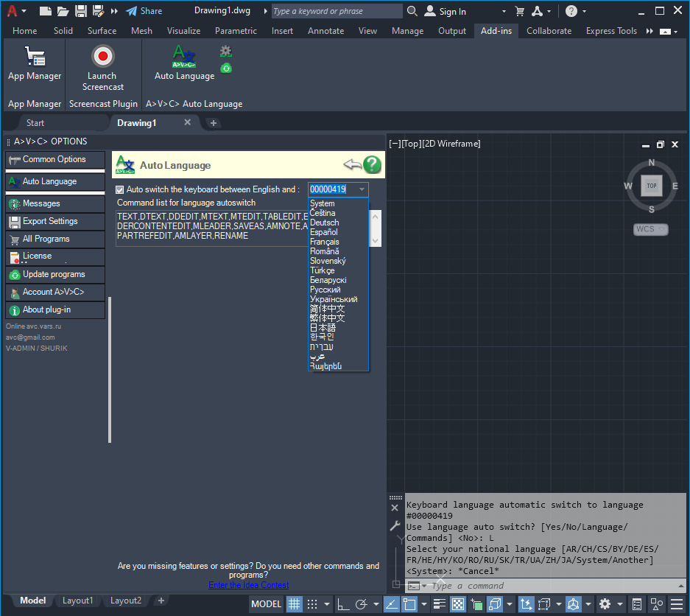
Task: Open the shopping cart icon in the title bar
Action: pos(520,12)
